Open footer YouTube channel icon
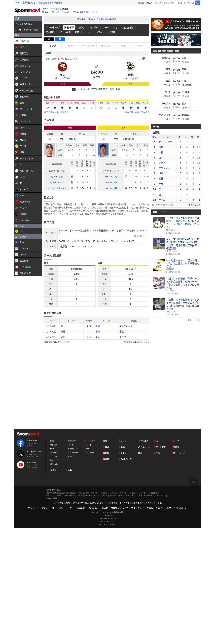The image size is (215, 644). tap(21, 465)
